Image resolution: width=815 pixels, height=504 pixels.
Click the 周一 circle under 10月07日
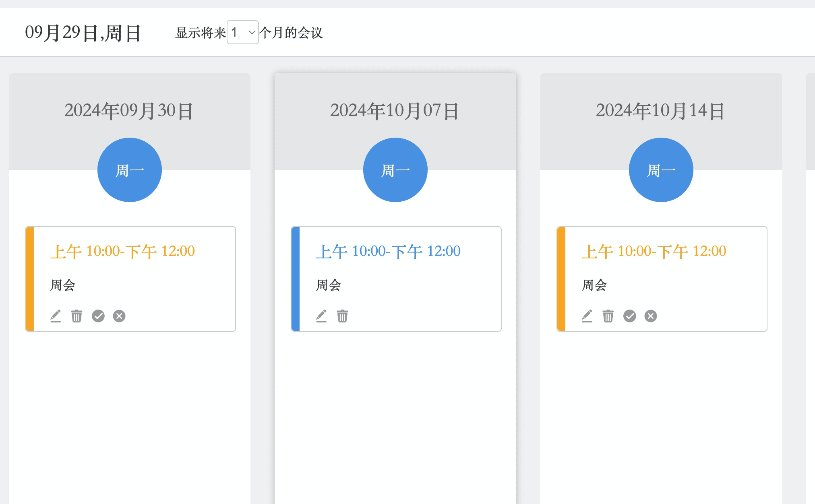point(395,170)
